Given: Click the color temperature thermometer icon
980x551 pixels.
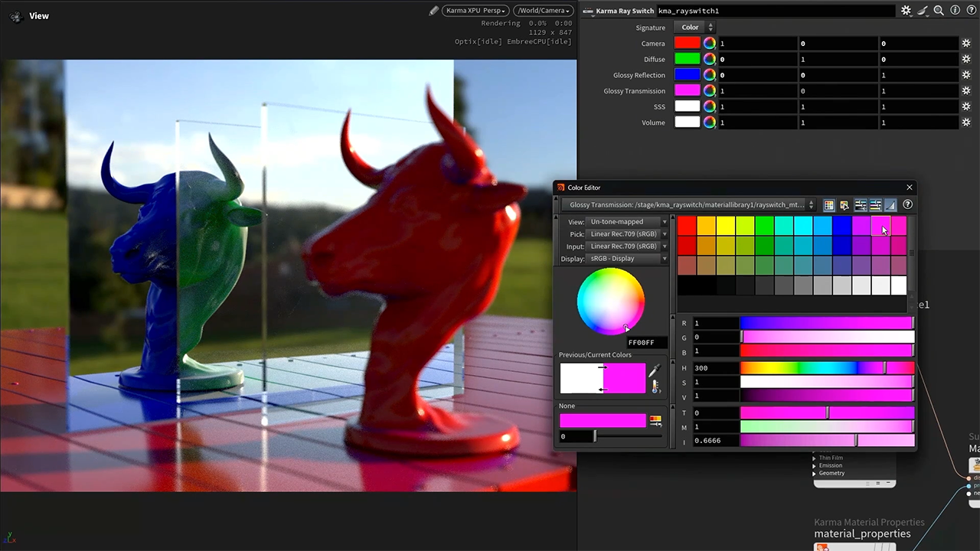Looking at the screenshot, I should coord(655,386).
